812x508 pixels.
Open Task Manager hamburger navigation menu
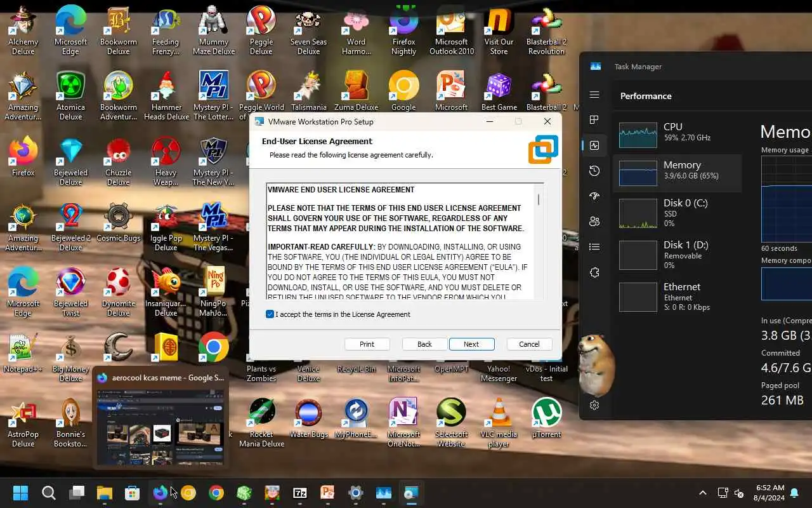594,95
